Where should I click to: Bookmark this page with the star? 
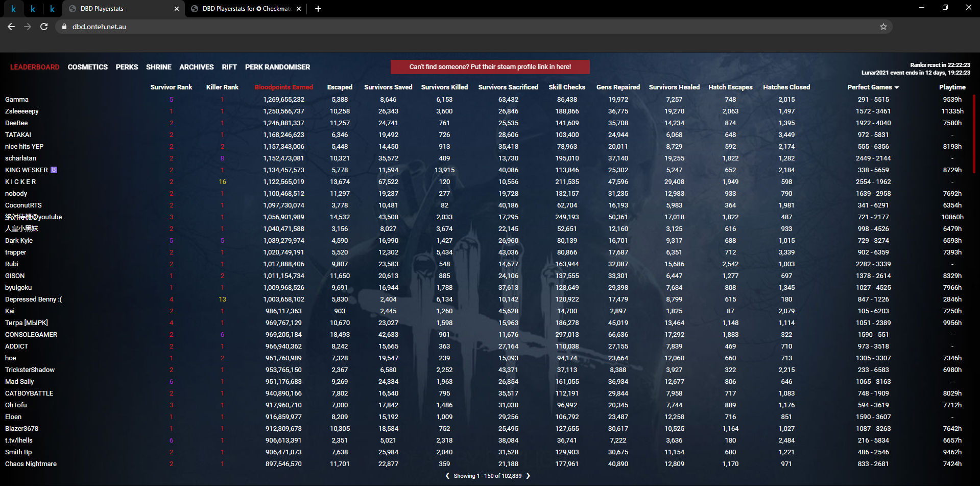[x=883, y=27]
